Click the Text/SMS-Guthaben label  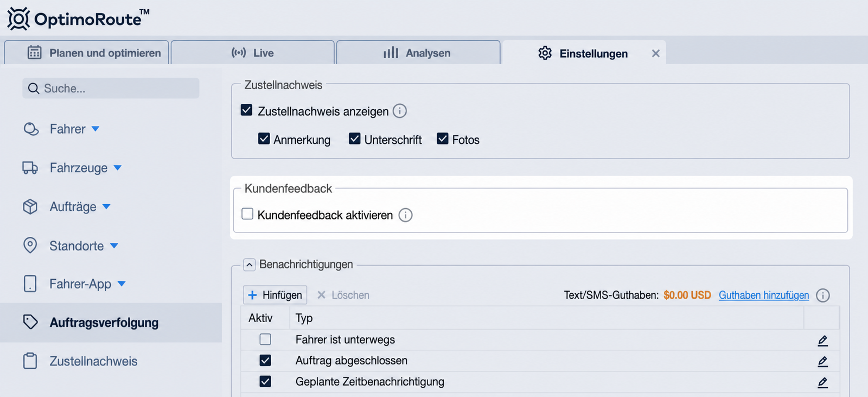point(611,295)
